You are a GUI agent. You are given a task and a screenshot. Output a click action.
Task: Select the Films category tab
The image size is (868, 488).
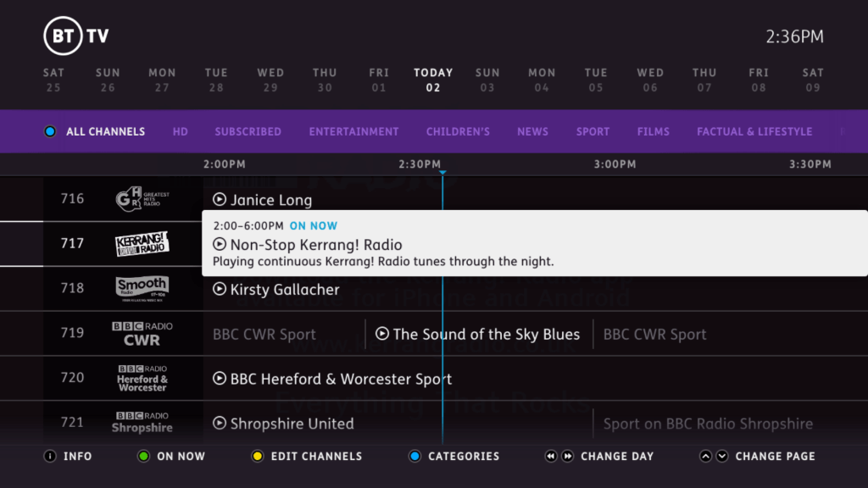[653, 131]
